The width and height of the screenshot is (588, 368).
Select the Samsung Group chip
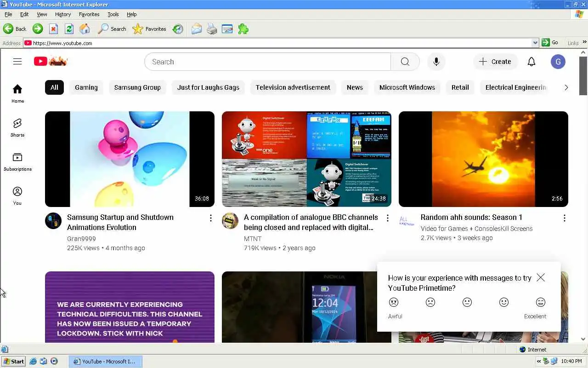pyautogui.click(x=137, y=87)
